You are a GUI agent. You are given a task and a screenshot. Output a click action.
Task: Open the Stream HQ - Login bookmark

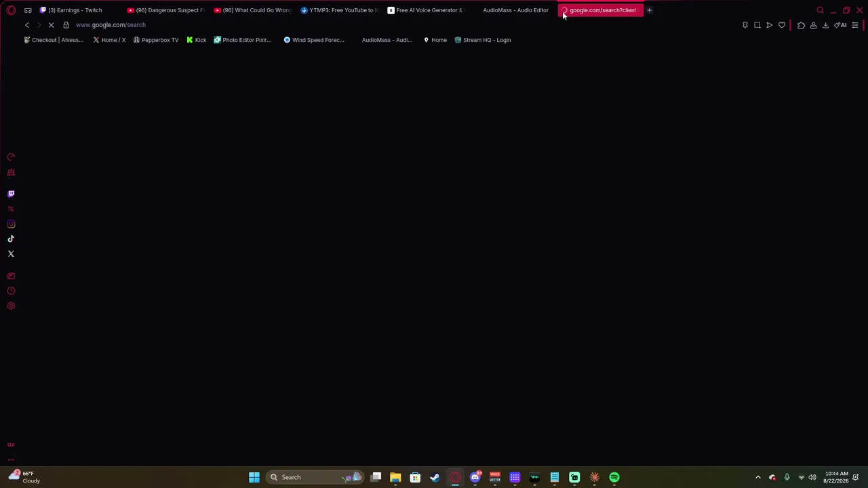tap(483, 40)
